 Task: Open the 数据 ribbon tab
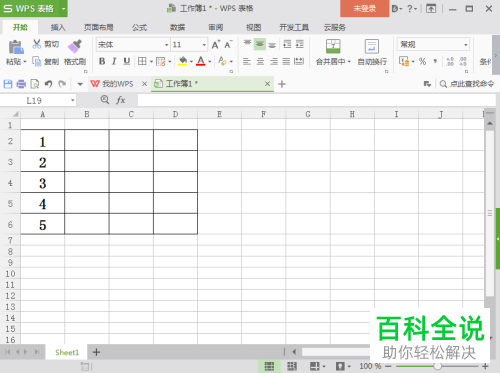pos(177,27)
